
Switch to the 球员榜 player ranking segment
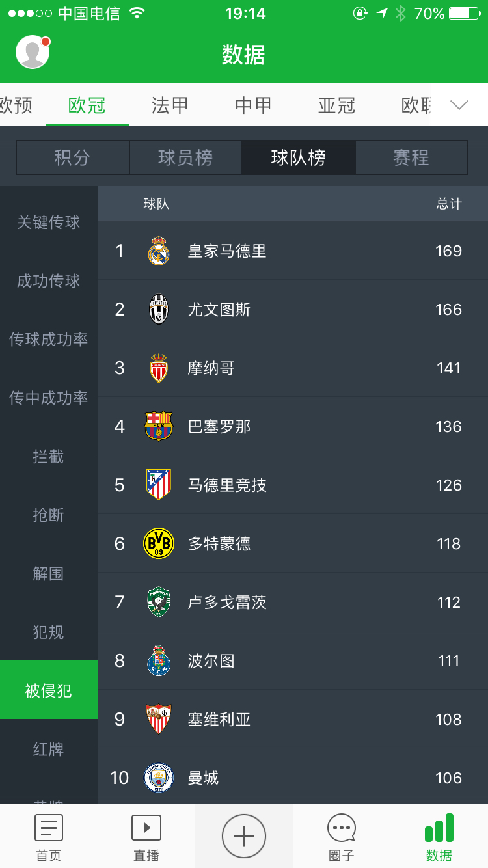tap(185, 157)
